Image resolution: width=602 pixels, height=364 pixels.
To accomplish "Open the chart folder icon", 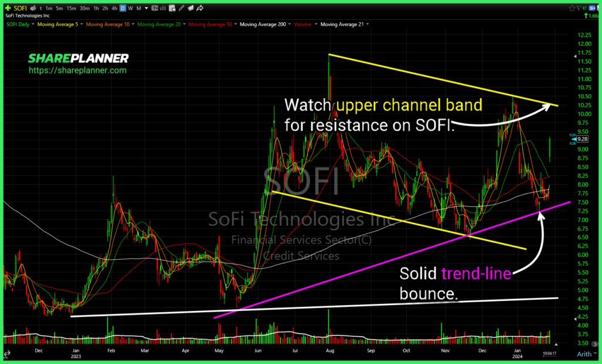I will pos(190,8).
